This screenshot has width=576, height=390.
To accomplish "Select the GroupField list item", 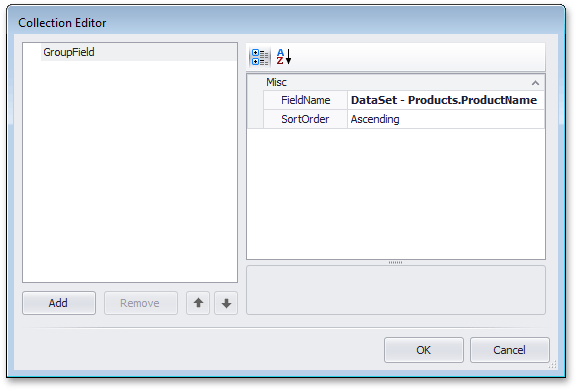I will pos(138,52).
